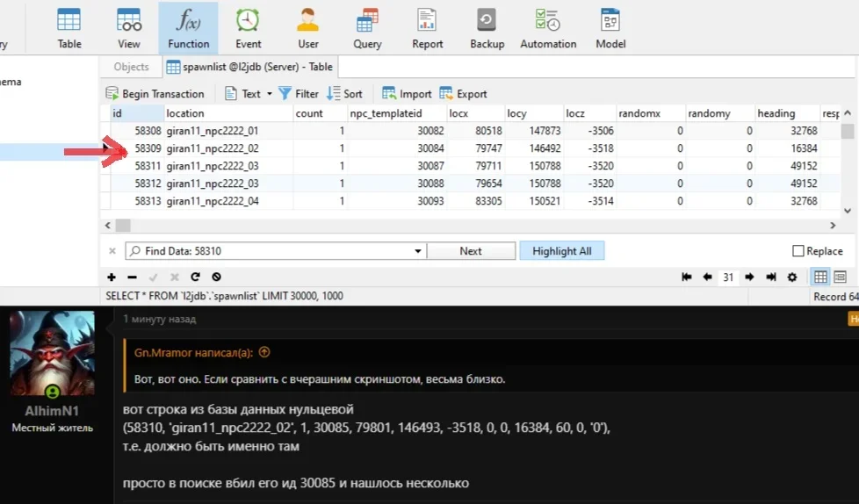
Task: Click the stop loading icon
Action: tap(216, 277)
